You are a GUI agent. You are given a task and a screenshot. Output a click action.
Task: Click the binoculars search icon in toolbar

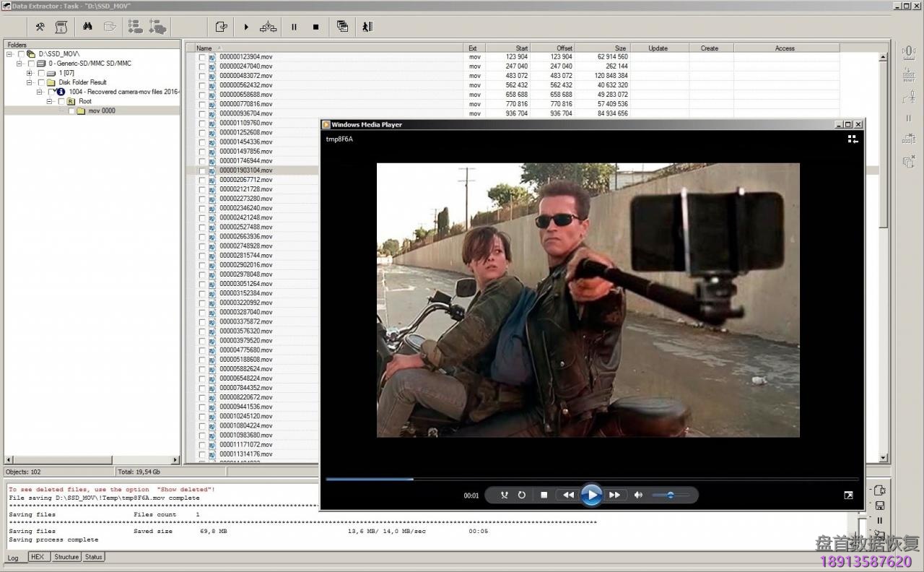coord(87,27)
